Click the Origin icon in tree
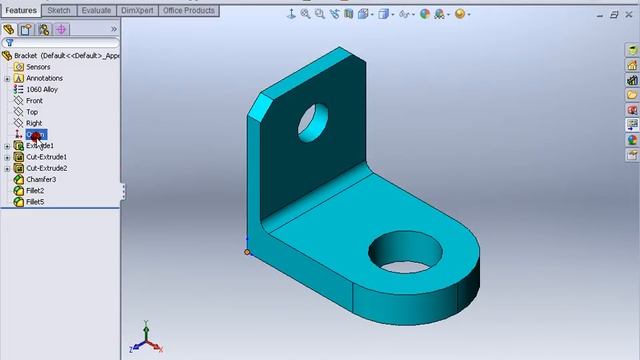 (x=18, y=134)
